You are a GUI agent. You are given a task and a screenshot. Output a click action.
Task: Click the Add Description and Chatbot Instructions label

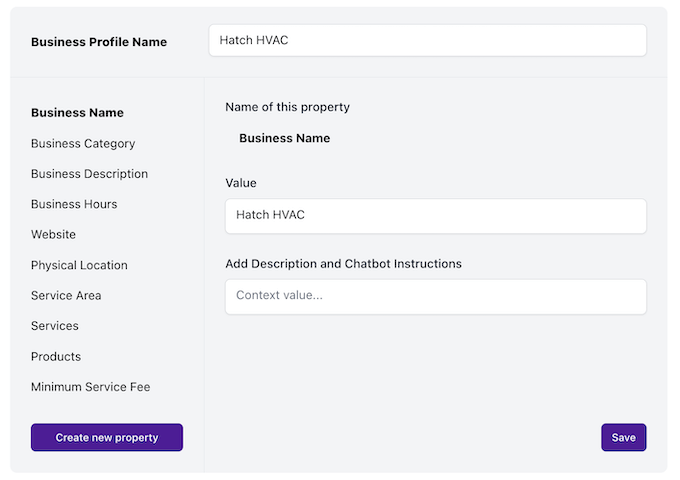pos(343,264)
